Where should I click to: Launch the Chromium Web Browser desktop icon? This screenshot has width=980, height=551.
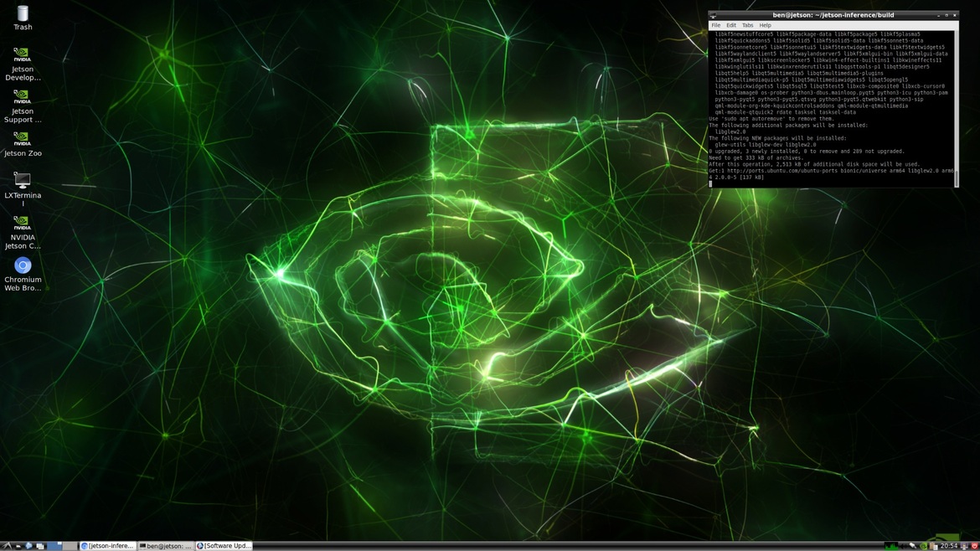click(x=23, y=274)
